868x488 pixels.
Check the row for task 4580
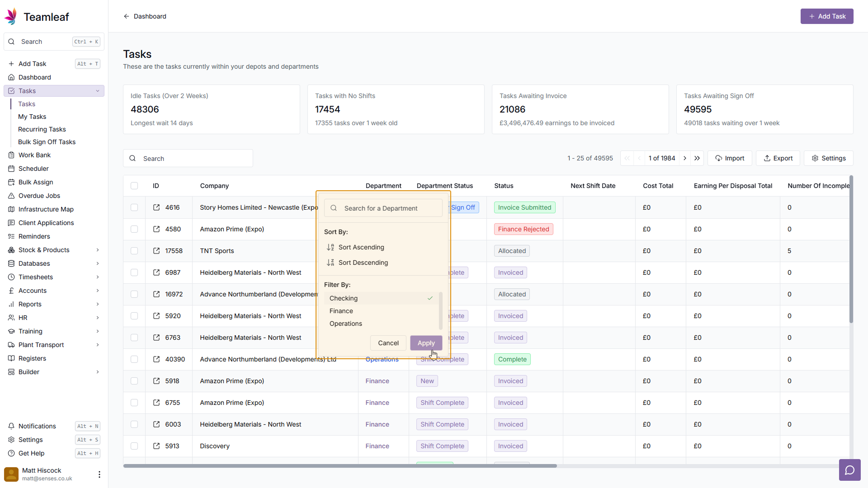coord(134,229)
